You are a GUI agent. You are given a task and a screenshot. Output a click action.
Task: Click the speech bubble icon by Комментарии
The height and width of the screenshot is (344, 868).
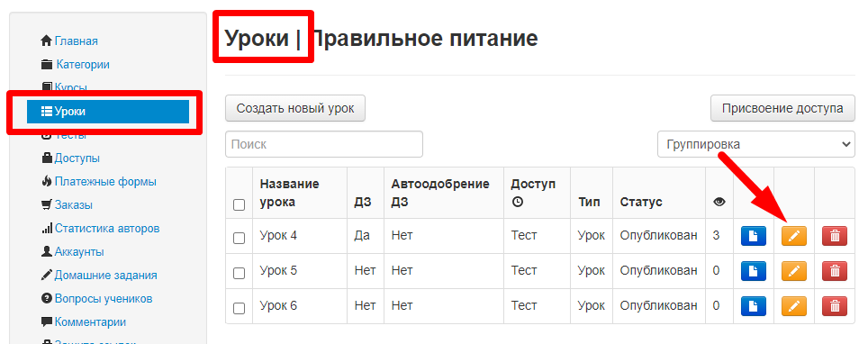click(x=47, y=321)
